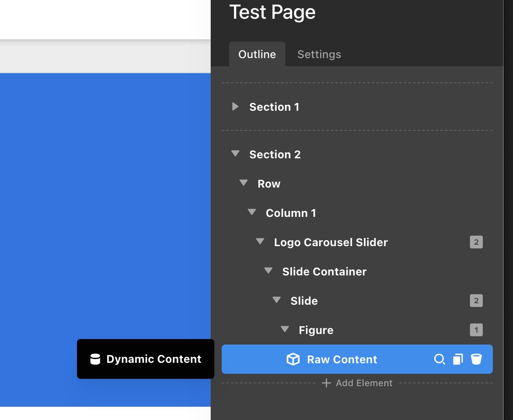Collapse Column 1 in the tree

252,212
